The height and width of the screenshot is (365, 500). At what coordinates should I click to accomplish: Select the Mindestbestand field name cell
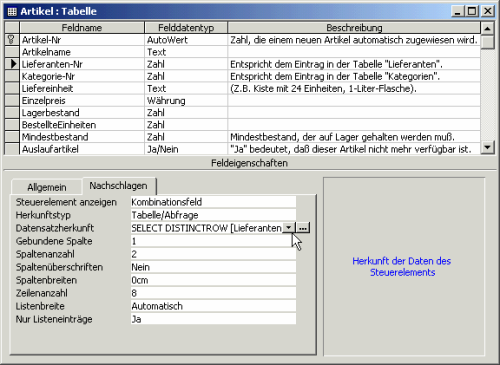[82, 137]
